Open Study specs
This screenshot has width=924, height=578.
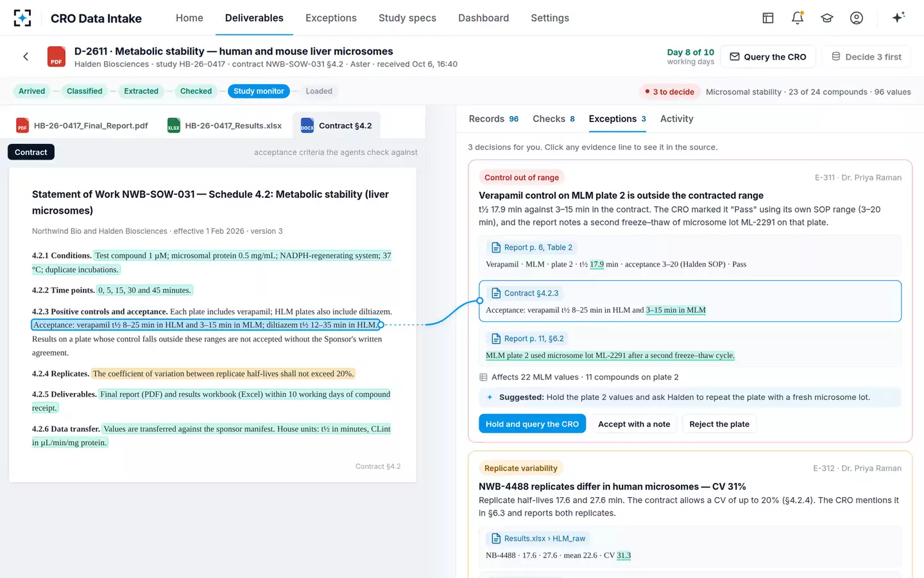tap(407, 18)
